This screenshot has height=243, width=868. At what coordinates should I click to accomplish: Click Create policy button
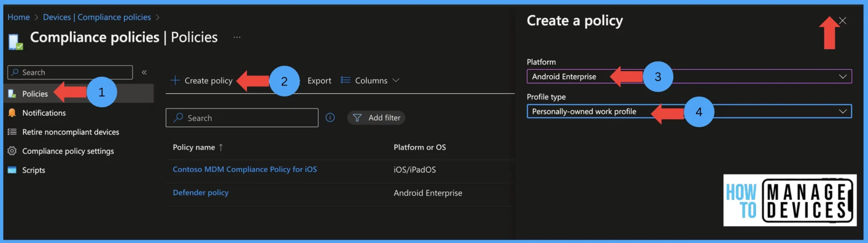(201, 81)
